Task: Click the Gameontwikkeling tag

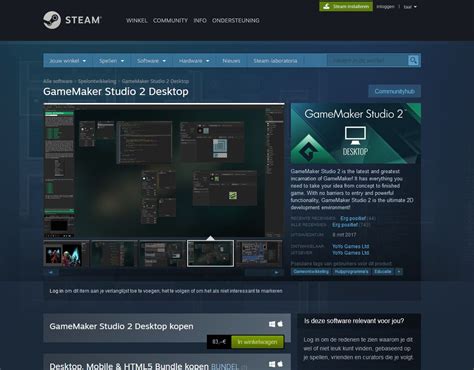Action: 311,272
